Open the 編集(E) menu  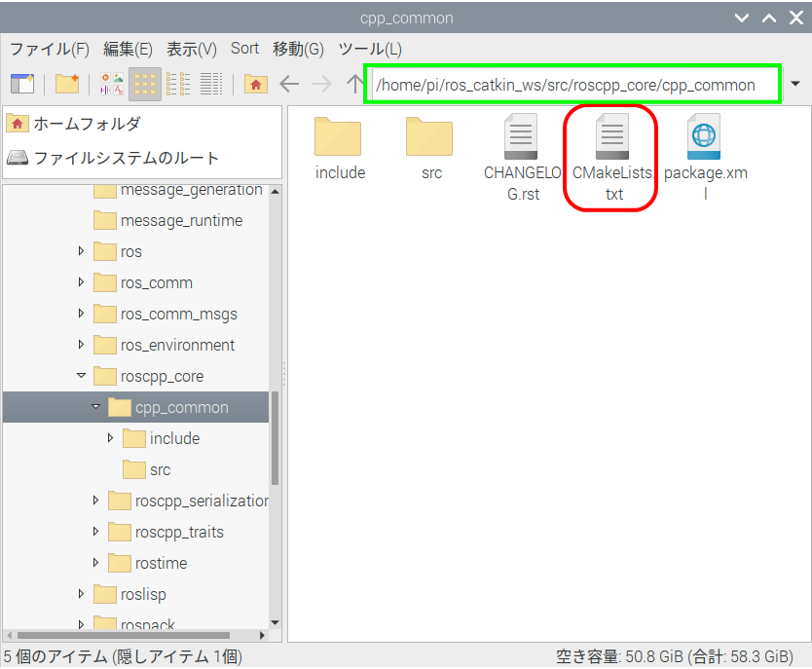pyautogui.click(x=128, y=50)
